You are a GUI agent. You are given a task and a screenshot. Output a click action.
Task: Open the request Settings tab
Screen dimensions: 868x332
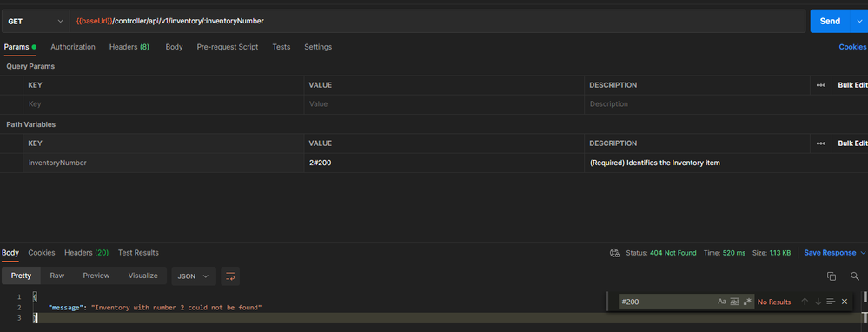point(318,47)
